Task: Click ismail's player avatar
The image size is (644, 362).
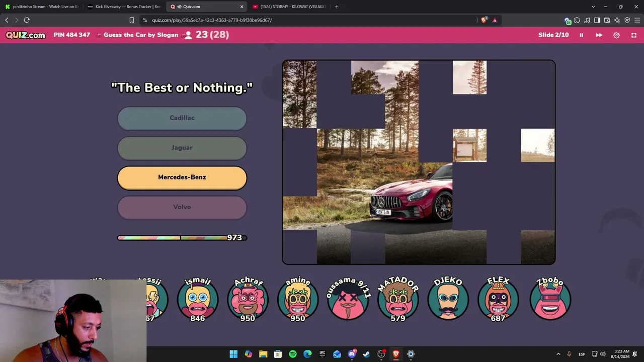Action: click(x=198, y=299)
